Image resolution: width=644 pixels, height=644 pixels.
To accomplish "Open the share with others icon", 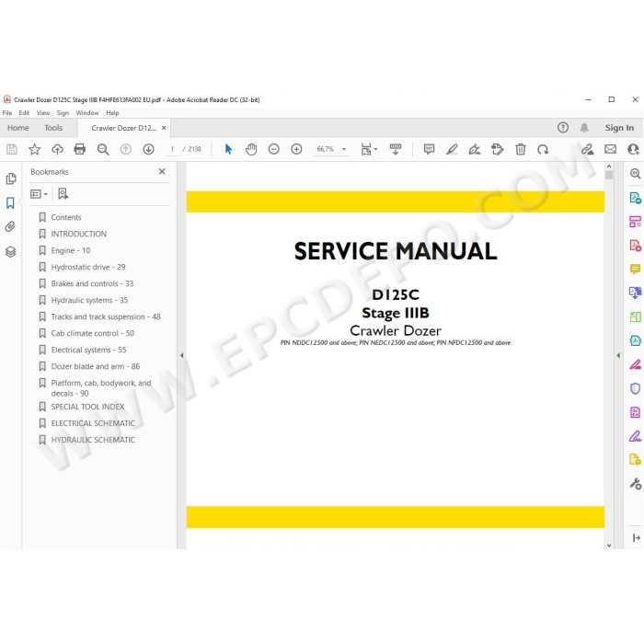I will click(x=633, y=149).
